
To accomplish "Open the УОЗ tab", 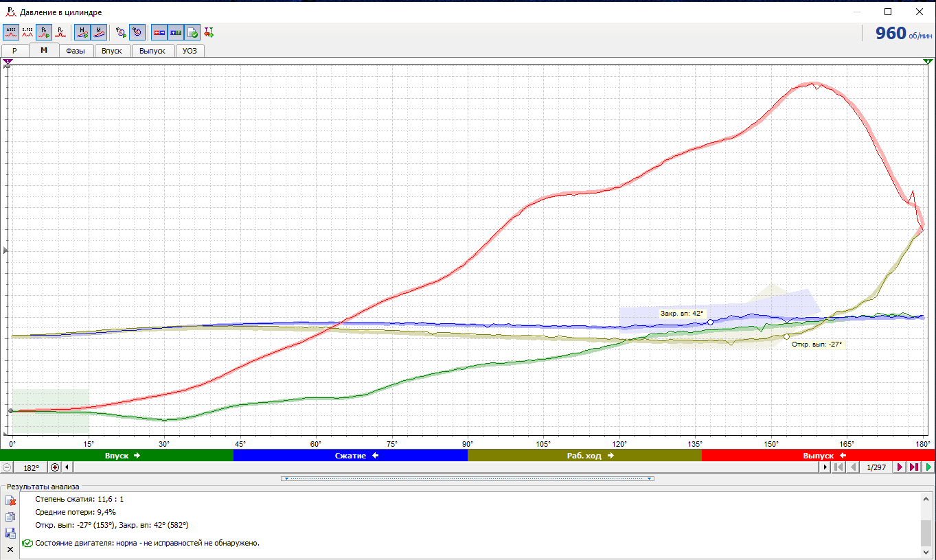I will coord(190,51).
